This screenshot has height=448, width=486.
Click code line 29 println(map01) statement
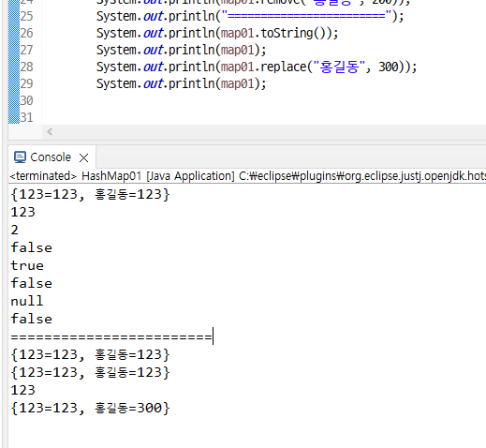coord(181,83)
